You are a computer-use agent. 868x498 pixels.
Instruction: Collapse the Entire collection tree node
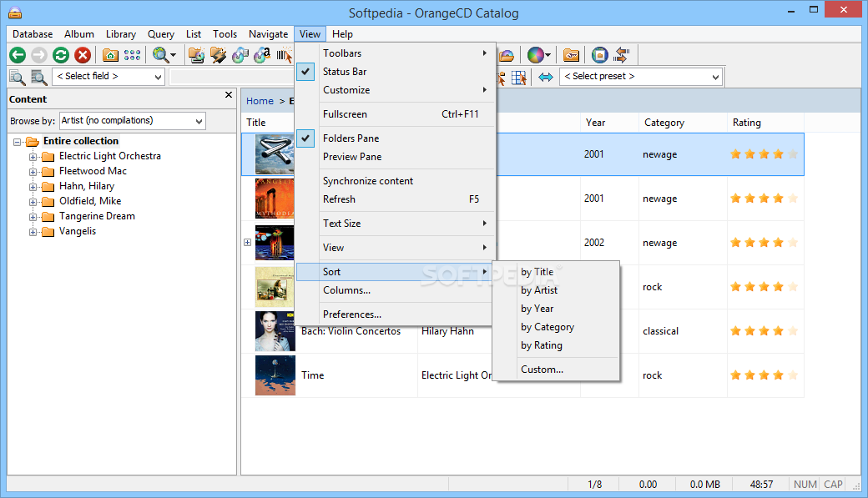[18, 142]
